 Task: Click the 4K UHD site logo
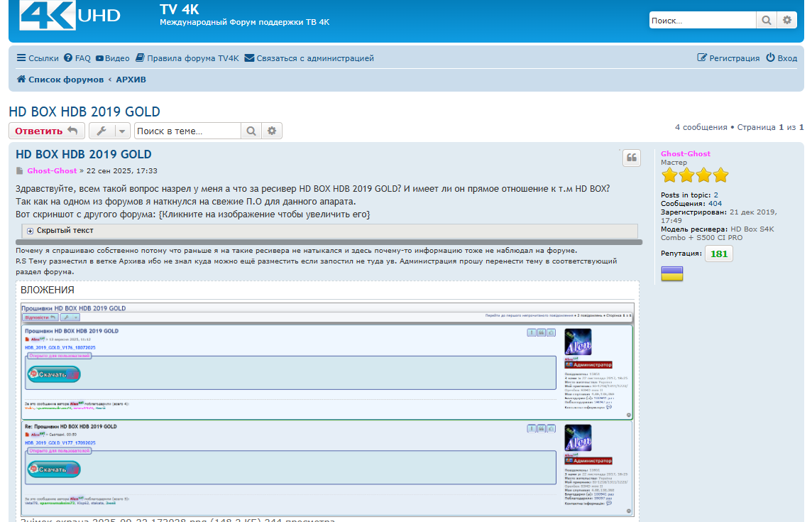(x=70, y=15)
